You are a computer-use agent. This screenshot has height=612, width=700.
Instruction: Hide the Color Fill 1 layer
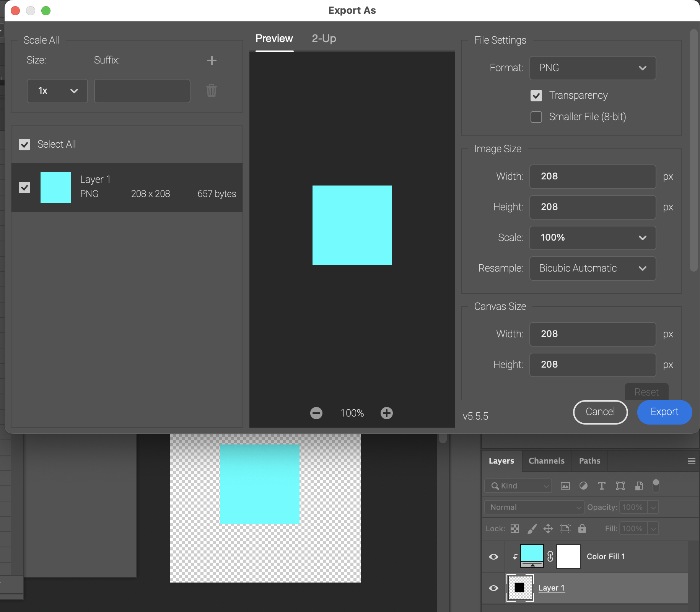[x=493, y=557]
